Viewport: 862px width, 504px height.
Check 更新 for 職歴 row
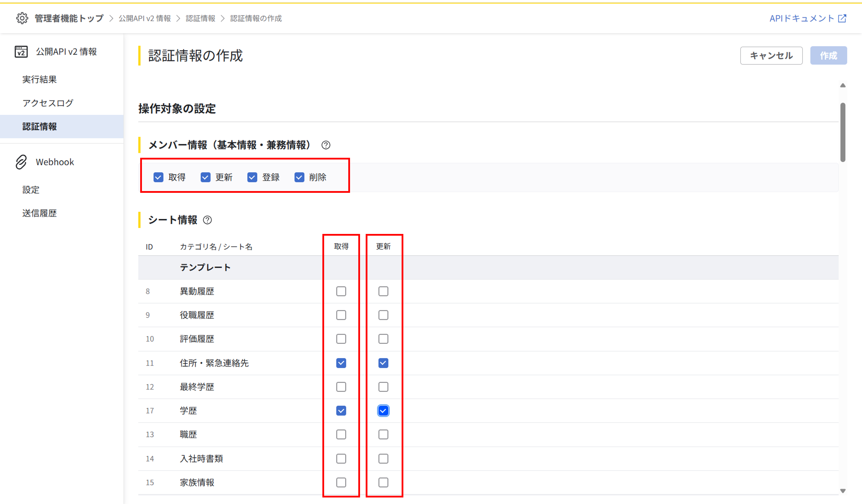pyautogui.click(x=383, y=434)
